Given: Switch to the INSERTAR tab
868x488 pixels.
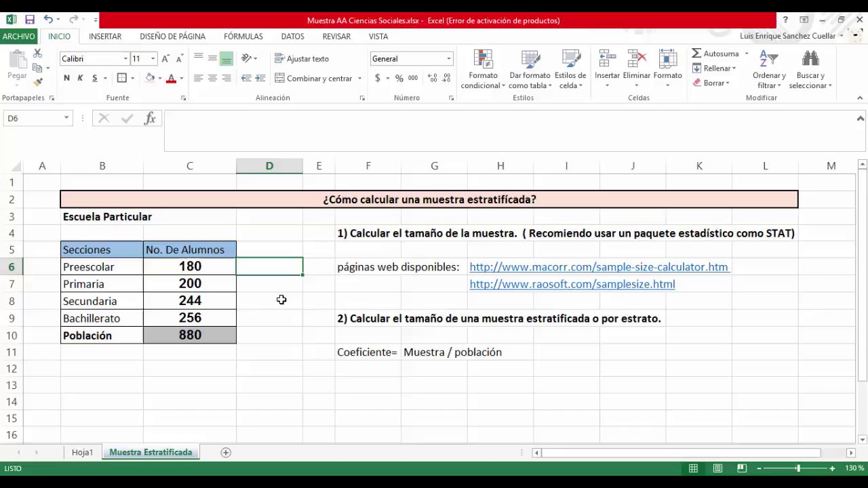Looking at the screenshot, I should click(105, 37).
